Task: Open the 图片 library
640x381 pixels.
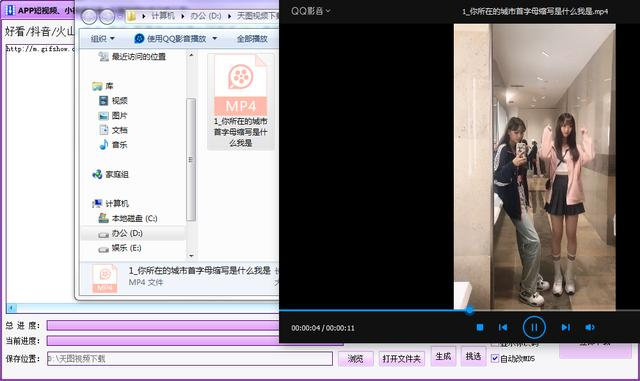Action: pyautogui.click(x=113, y=116)
